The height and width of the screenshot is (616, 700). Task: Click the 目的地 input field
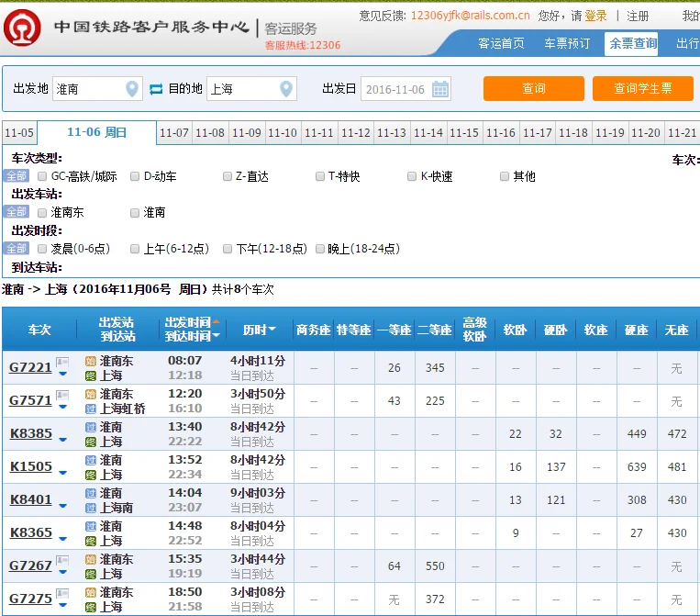251,89
